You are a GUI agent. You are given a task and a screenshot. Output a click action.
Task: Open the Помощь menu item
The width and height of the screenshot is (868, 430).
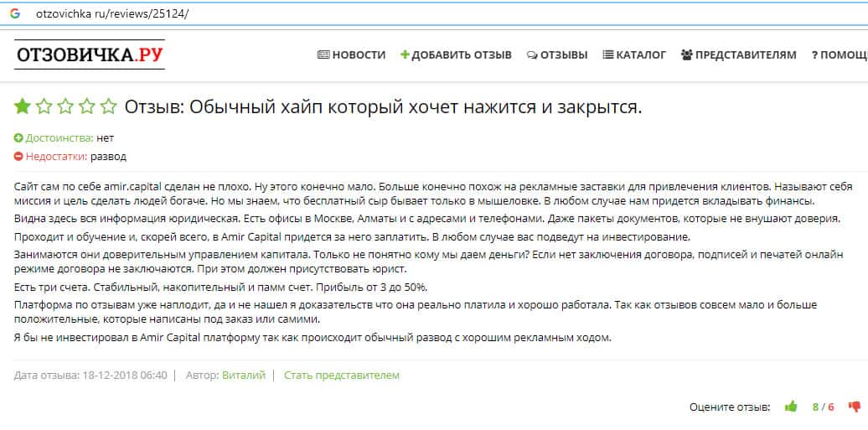[840, 54]
